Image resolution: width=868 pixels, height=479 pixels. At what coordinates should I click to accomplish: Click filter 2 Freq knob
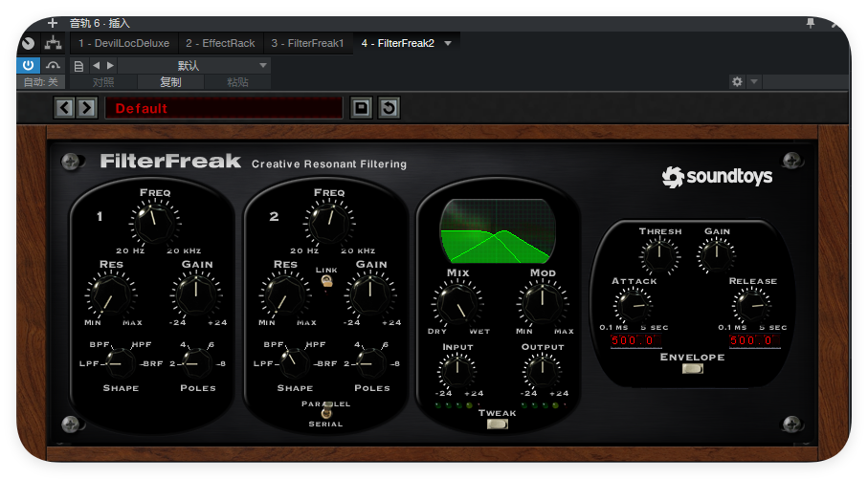click(329, 223)
